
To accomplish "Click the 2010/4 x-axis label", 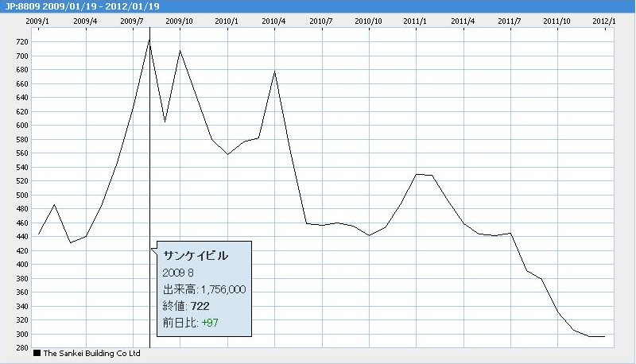I will [273, 21].
